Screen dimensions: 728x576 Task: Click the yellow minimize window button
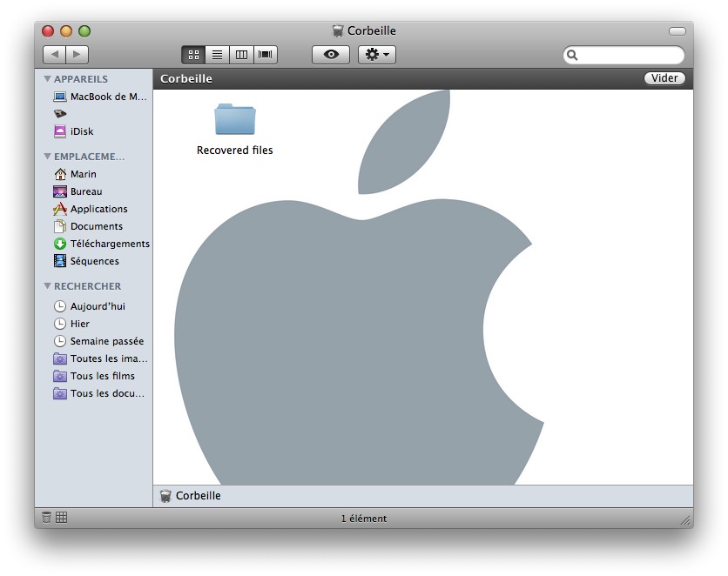point(66,31)
